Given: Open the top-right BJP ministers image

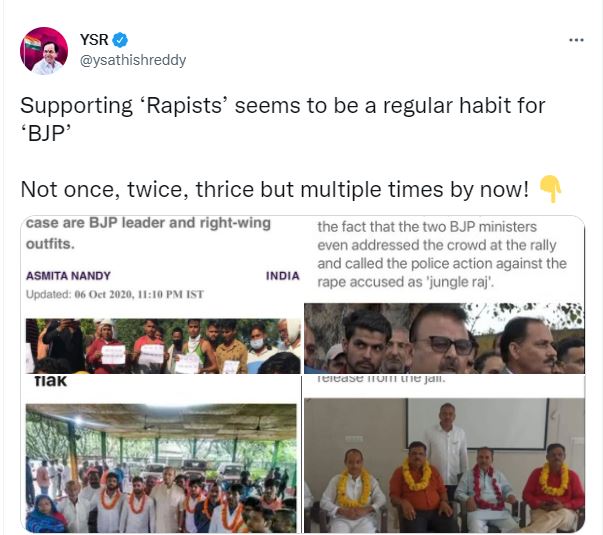Looking at the screenshot, I should 444,295.
